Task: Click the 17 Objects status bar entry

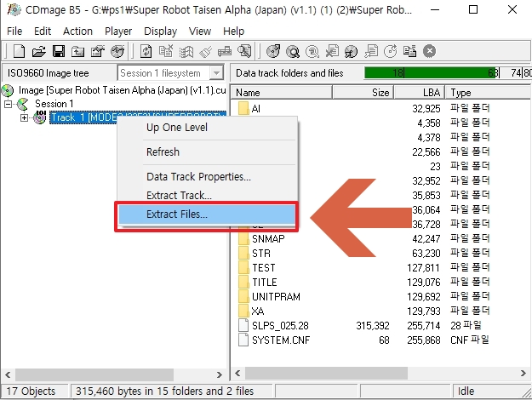Action: pyautogui.click(x=31, y=391)
